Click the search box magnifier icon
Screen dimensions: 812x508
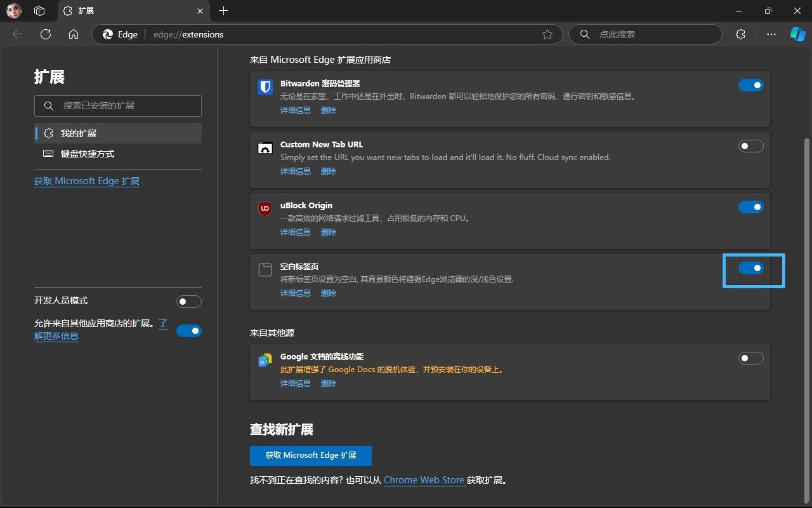point(585,34)
